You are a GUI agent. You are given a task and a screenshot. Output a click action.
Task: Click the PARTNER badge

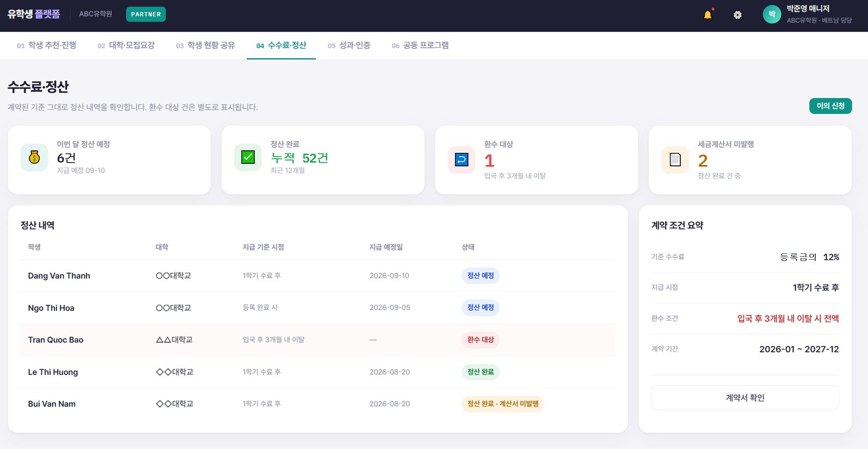click(146, 14)
